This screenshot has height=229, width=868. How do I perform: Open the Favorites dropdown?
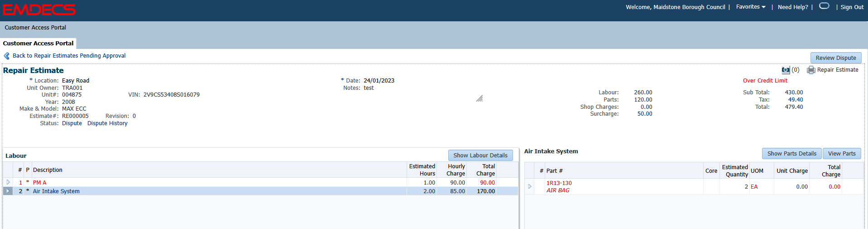[x=751, y=7]
